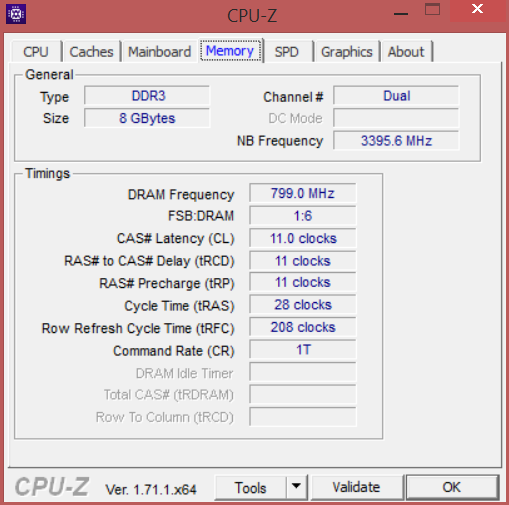Close the CPU-Z window
509x505 pixels.
point(477,9)
